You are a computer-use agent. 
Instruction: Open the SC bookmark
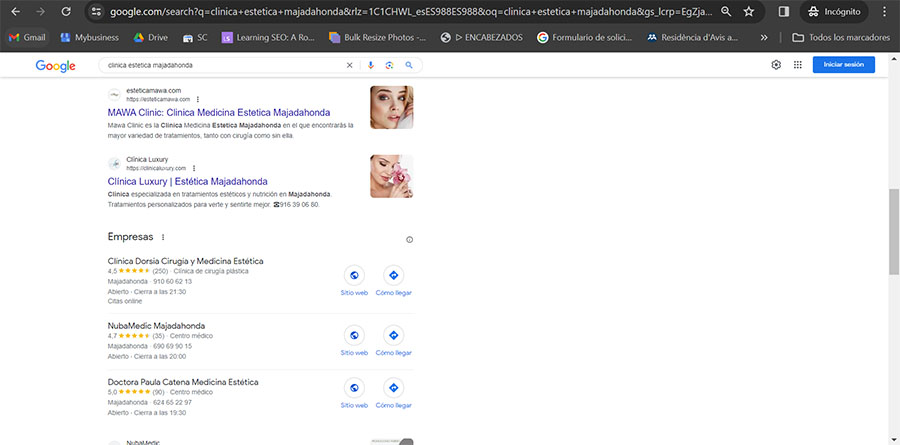click(195, 37)
